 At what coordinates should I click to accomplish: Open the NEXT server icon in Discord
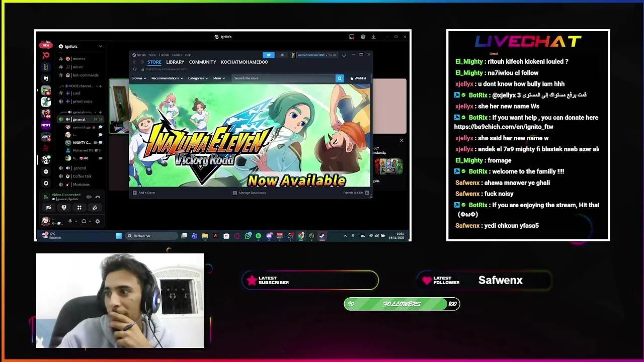46,125
